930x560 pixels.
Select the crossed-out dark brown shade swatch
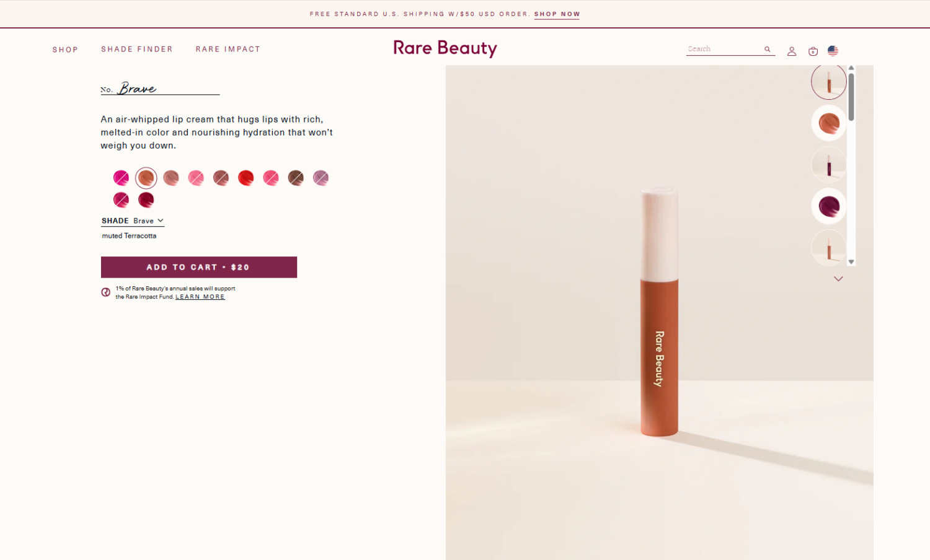[x=296, y=178]
